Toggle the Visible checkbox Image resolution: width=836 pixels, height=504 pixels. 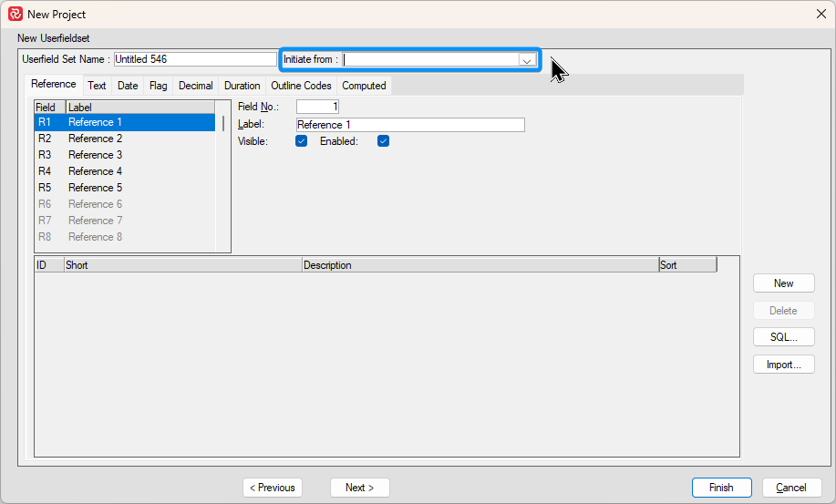click(302, 141)
